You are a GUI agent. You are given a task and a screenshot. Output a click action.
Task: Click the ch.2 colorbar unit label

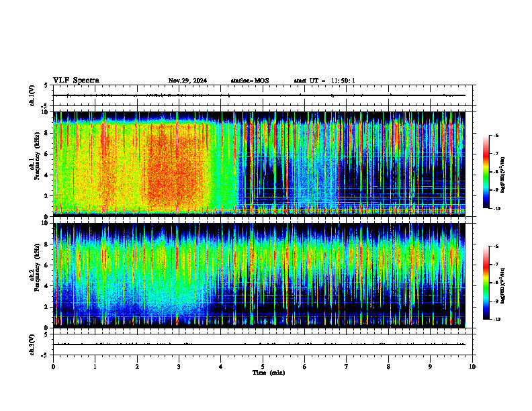click(502, 285)
